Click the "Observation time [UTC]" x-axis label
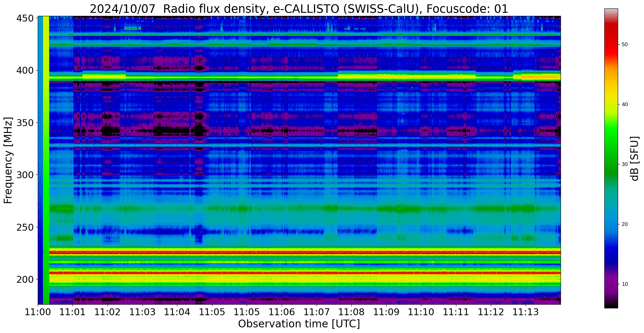This screenshot has height=333, width=644. point(299,324)
